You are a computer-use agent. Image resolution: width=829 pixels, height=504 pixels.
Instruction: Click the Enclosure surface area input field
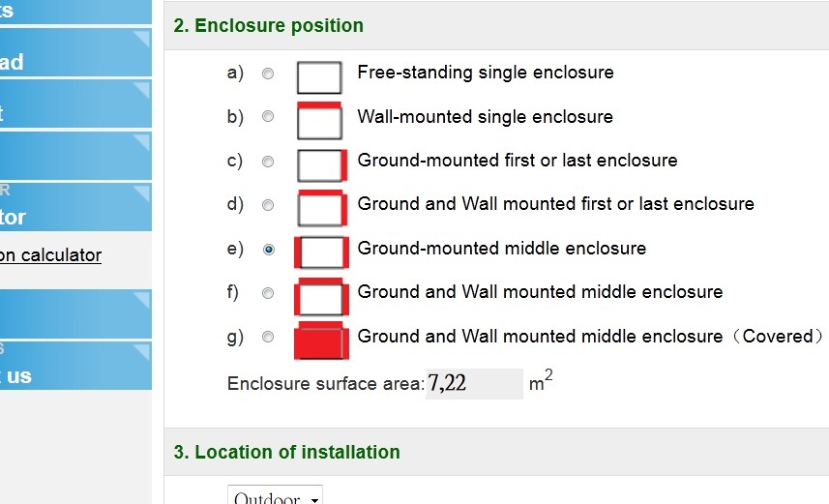point(473,384)
